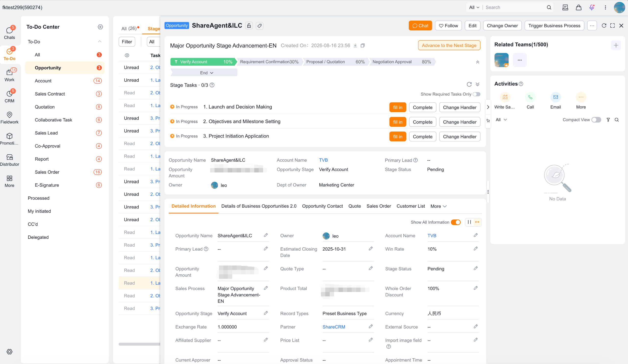Open settings gear at sidebar bottom

[x=10, y=352]
